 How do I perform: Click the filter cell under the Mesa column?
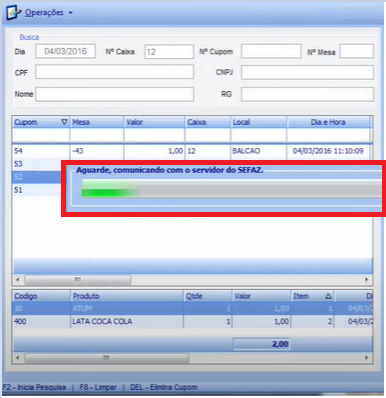[x=97, y=135]
